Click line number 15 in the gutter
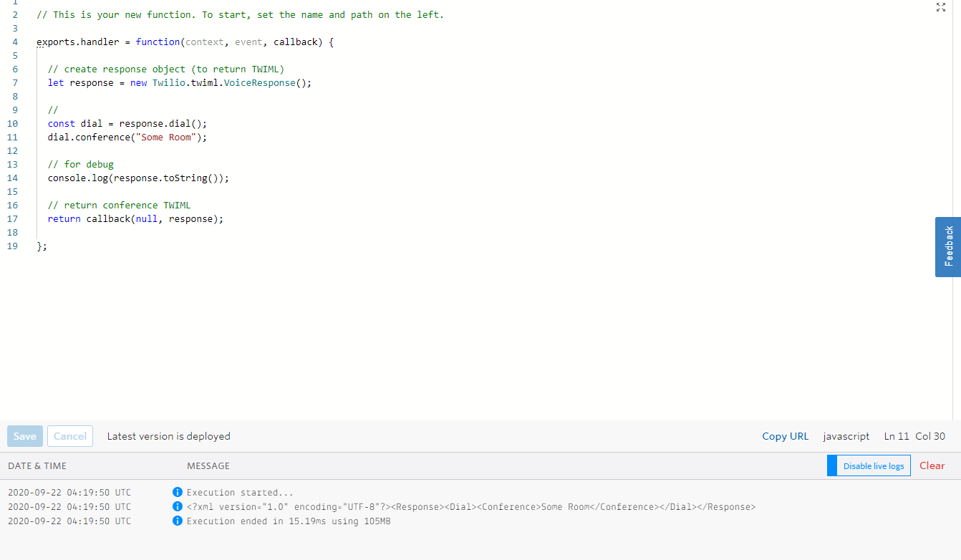The height and width of the screenshot is (560, 961). coord(12,192)
